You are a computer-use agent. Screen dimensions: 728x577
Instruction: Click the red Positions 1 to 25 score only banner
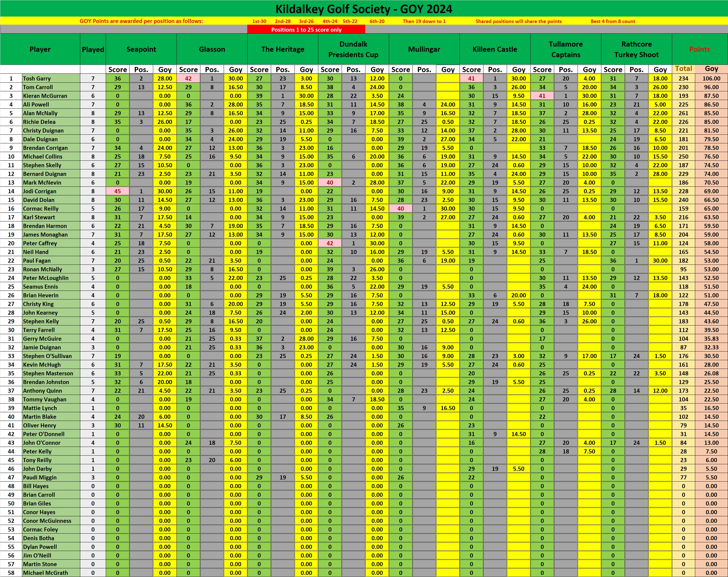point(306,30)
